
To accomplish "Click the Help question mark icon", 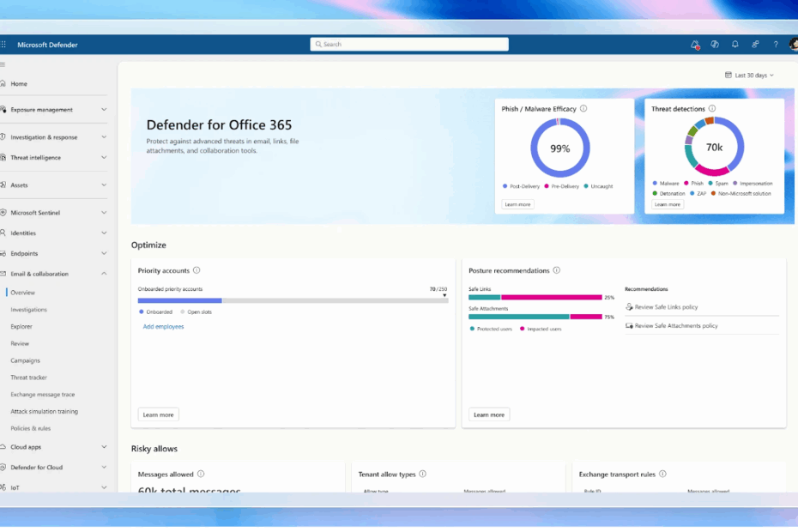I will (776, 45).
